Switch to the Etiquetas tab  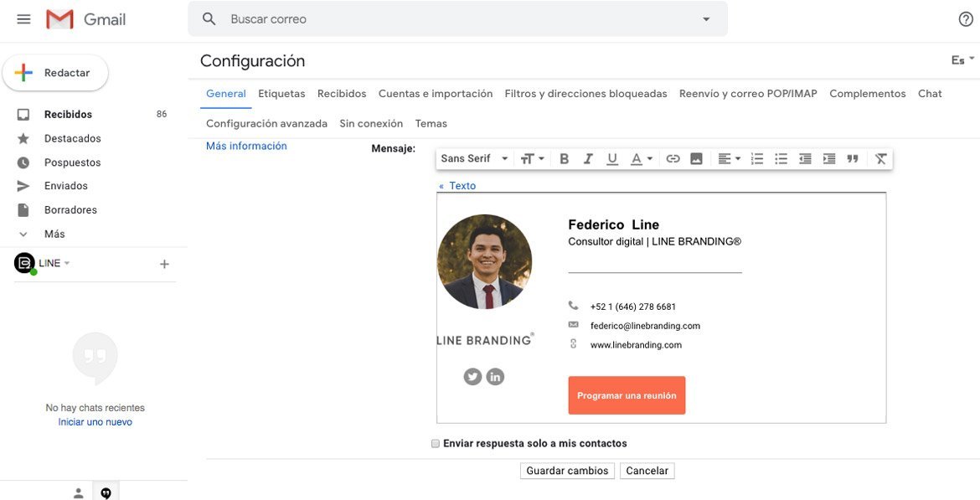[282, 94]
